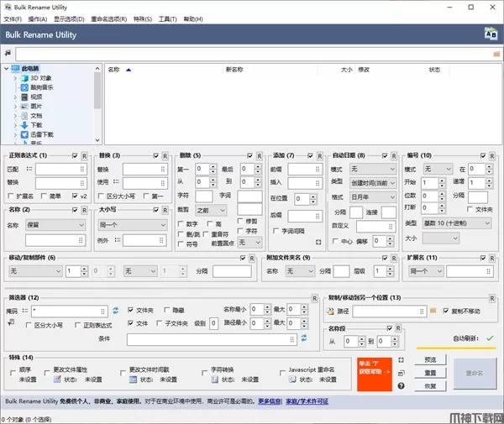The height and width of the screenshot is (424, 504).
Task: Expand the 3D 对象 tree node
Action: click(x=15, y=78)
